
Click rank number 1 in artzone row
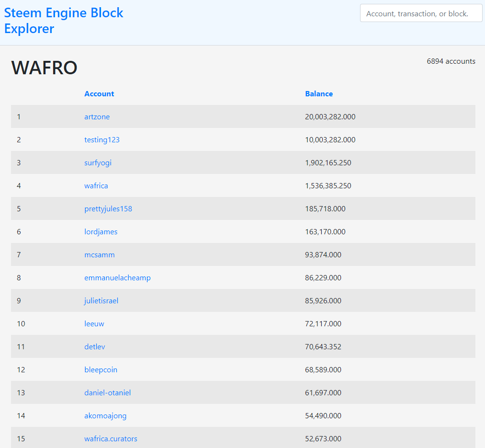(x=19, y=117)
